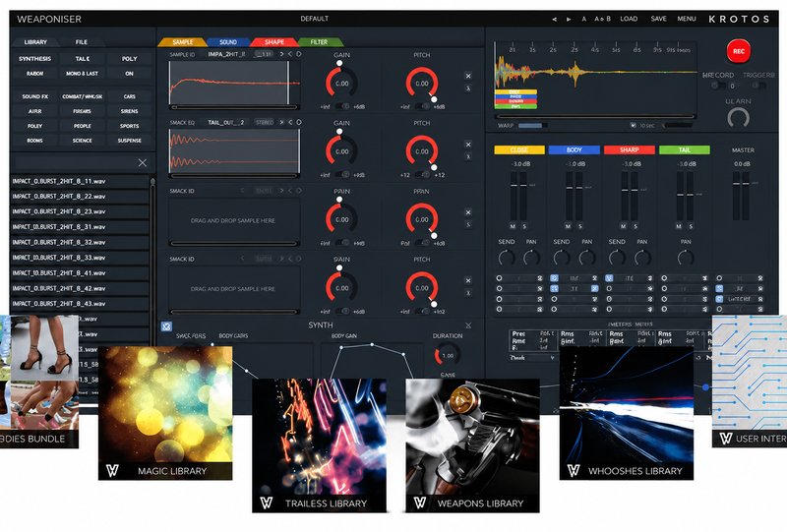Remove the IMPA_2HIT sample with X
Viewport: 787px width, 532px height.
(468, 76)
